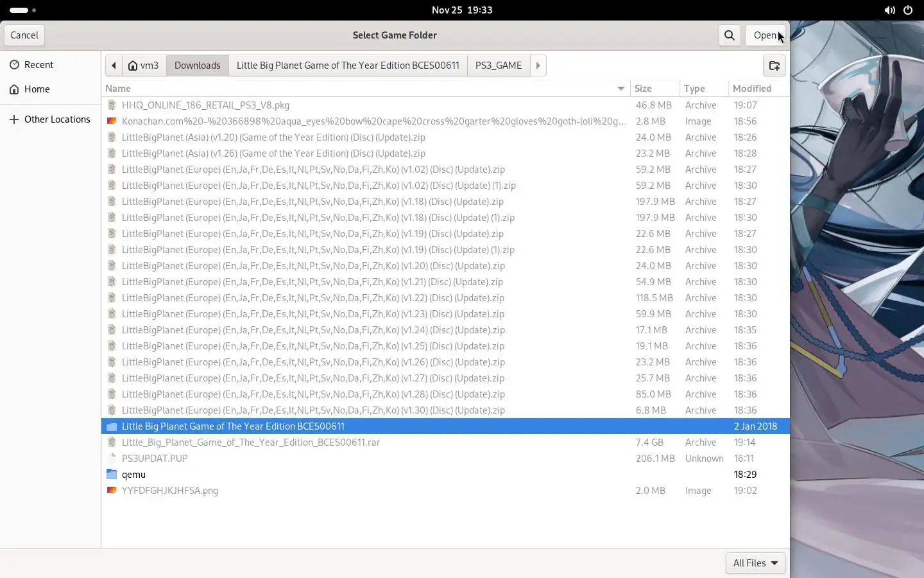
Task: Open Home in sidebar
Action: [50, 89]
